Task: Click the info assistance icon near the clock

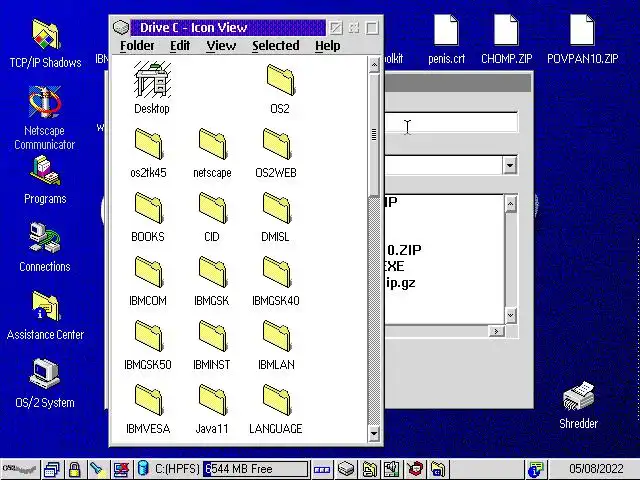Action: coord(535,469)
